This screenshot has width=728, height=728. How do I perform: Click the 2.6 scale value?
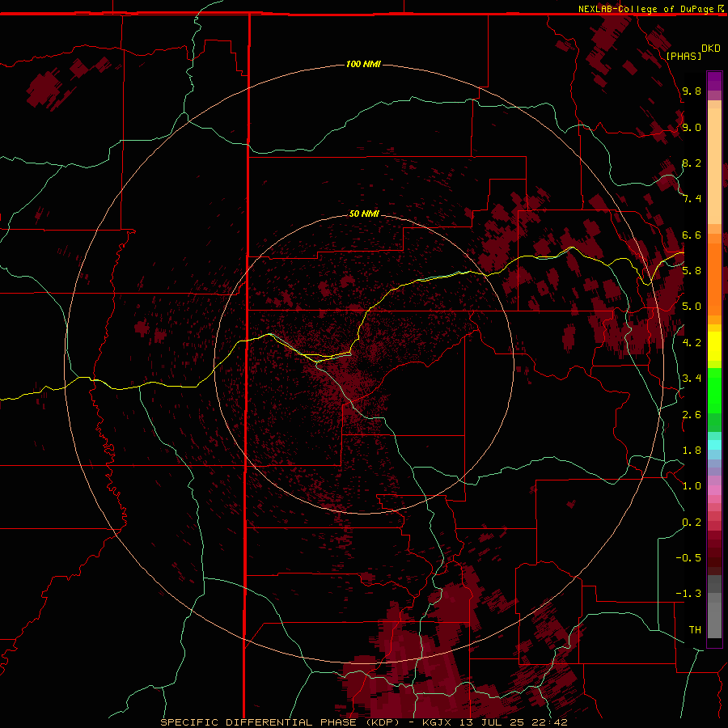click(x=692, y=415)
